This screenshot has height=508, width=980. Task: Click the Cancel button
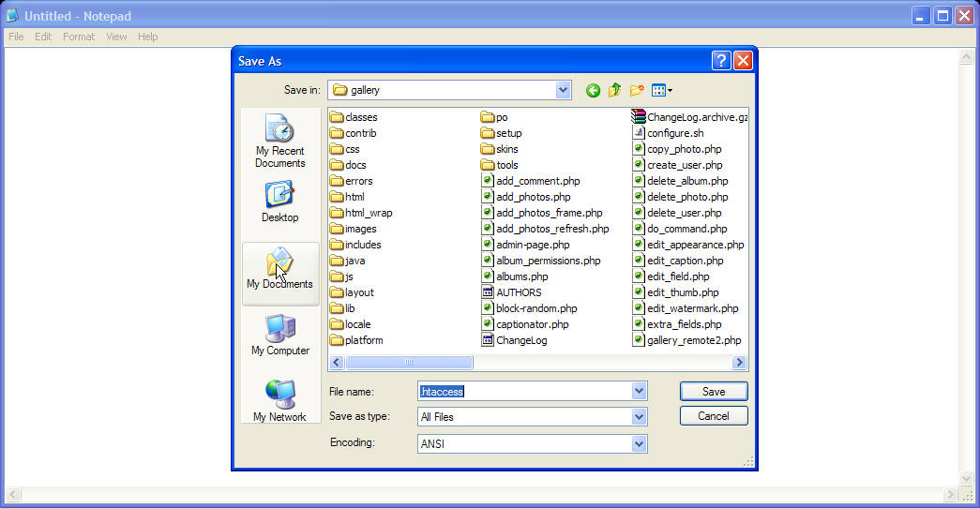coord(714,416)
